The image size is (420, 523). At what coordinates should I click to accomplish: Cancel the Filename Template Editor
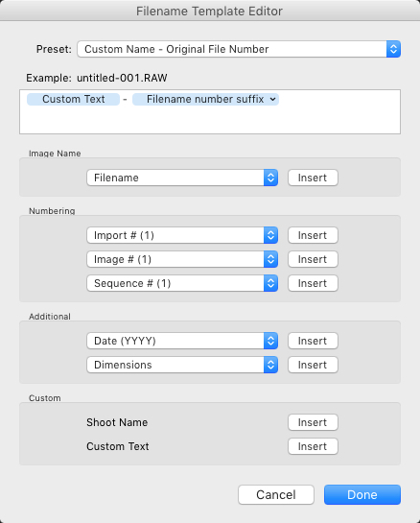coord(276,494)
